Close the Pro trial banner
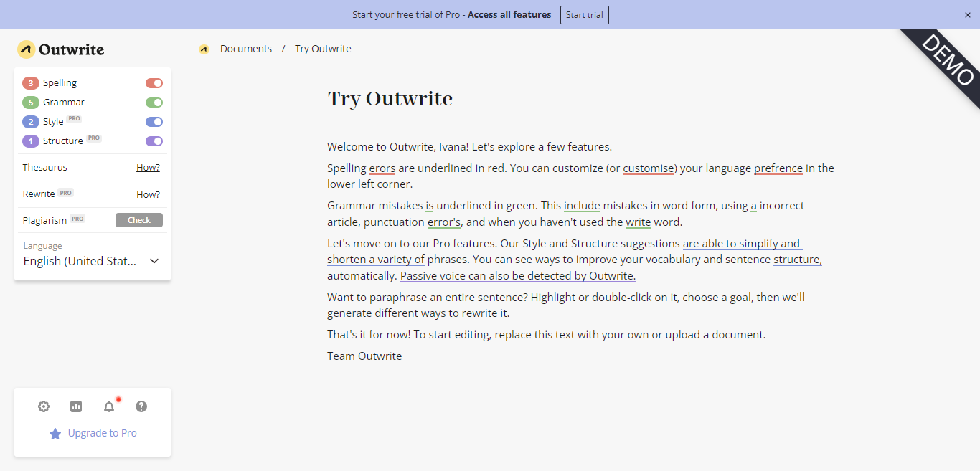The image size is (980, 471). click(967, 14)
